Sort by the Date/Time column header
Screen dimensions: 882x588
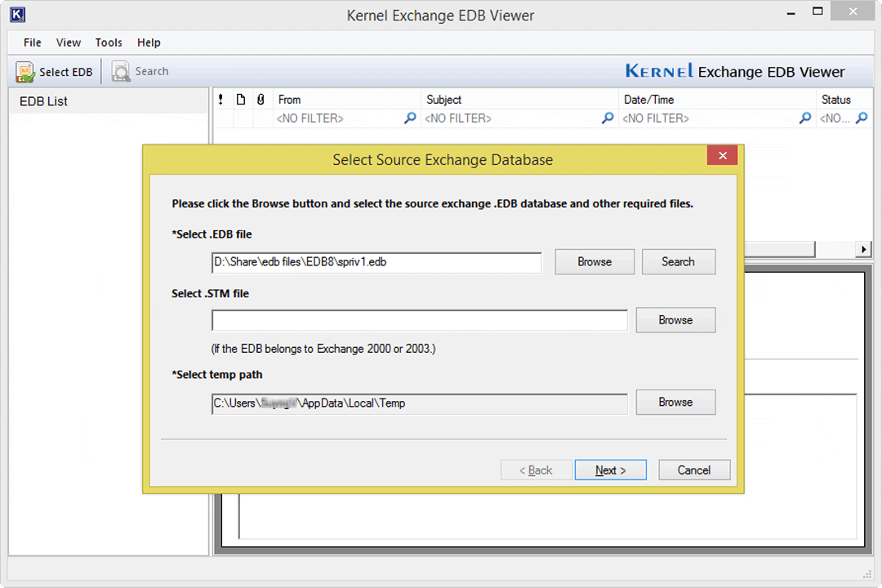[x=717, y=100]
